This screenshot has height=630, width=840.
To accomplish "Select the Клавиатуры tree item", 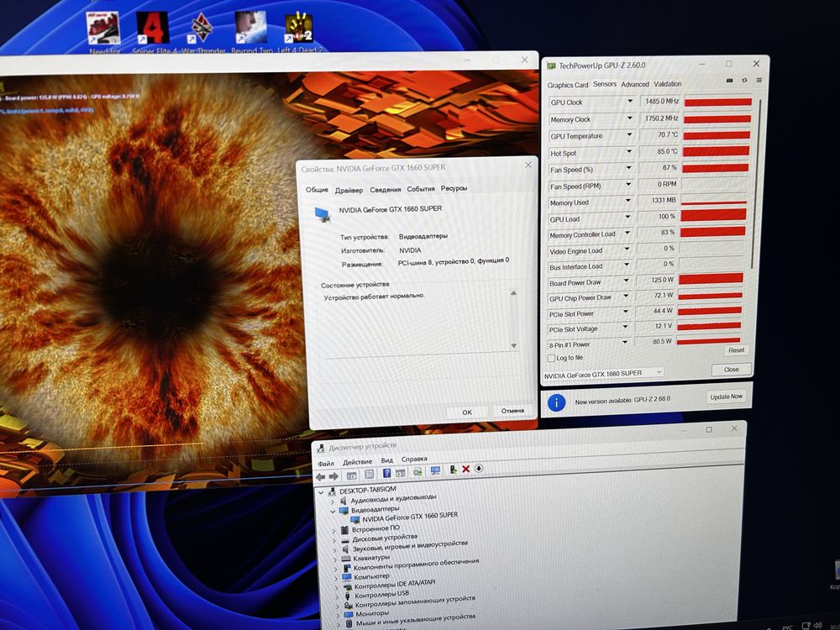I will [371, 557].
